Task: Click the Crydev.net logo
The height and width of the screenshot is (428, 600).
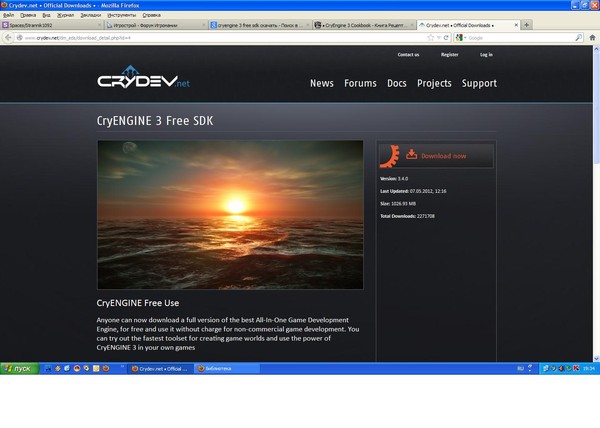Action: coord(143,76)
